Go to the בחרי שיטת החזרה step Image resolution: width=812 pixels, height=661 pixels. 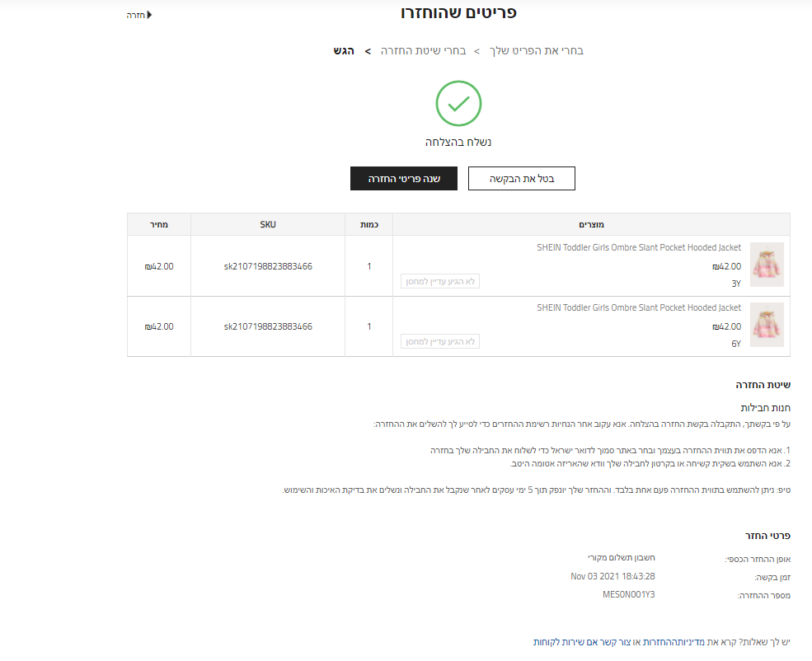click(423, 51)
